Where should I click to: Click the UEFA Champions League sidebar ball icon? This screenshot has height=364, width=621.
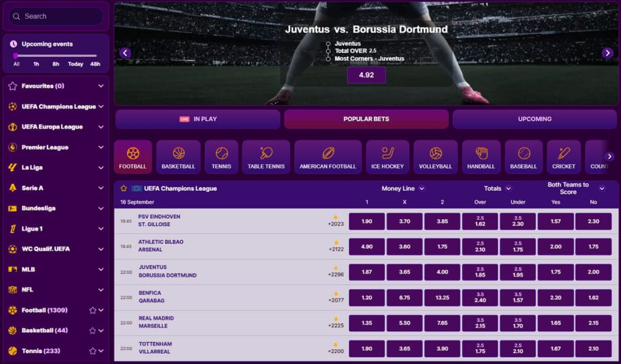13,107
